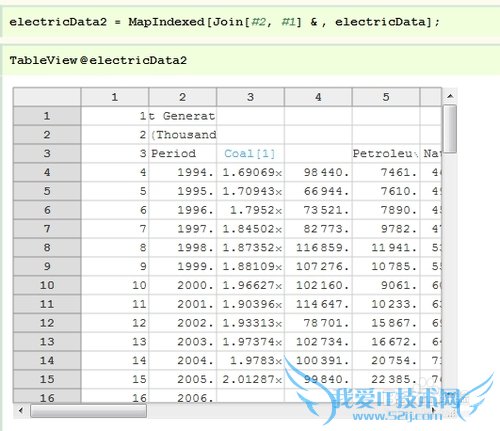
Task: Click the '11 941.' cell
Action: 386,247
